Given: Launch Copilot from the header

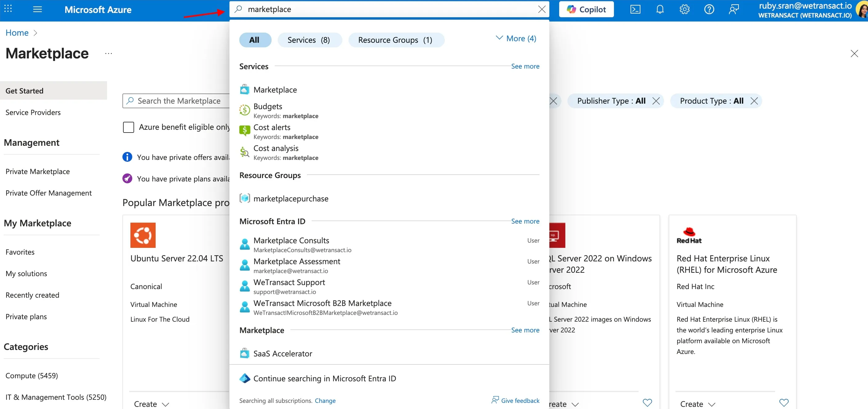Looking at the screenshot, I should [586, 10].
